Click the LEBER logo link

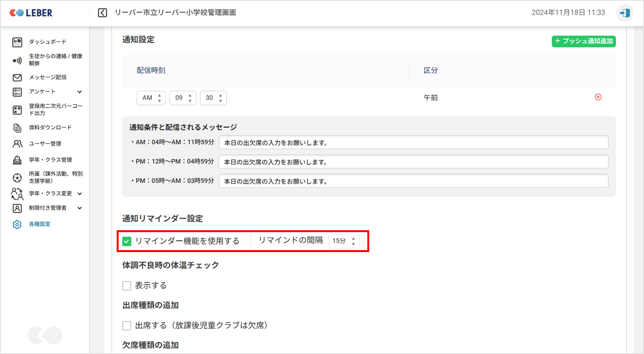(31, 13)
